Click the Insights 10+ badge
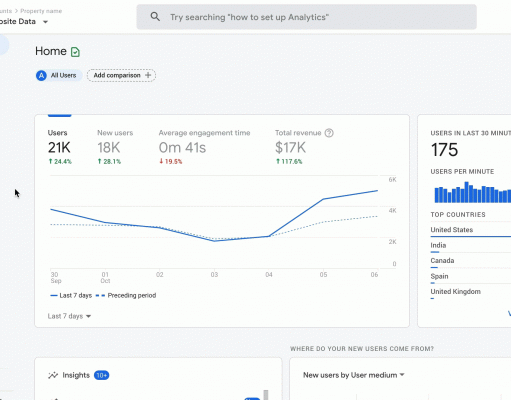The width and height of the screenshot is (511, 400). point(102,375)
